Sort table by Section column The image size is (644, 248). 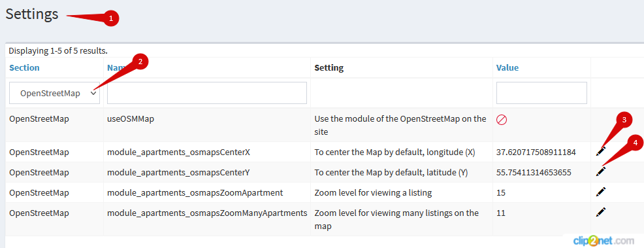(x=24, y=68)
